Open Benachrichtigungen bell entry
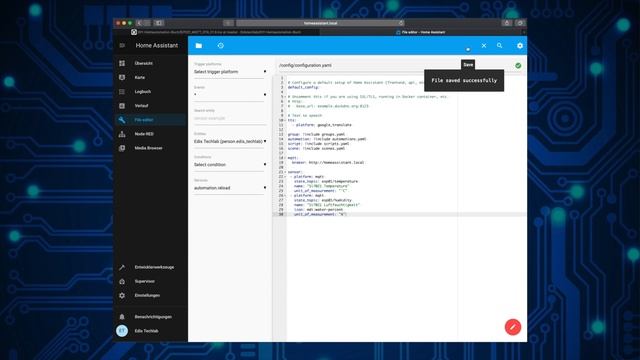 (x=150, y=317)
